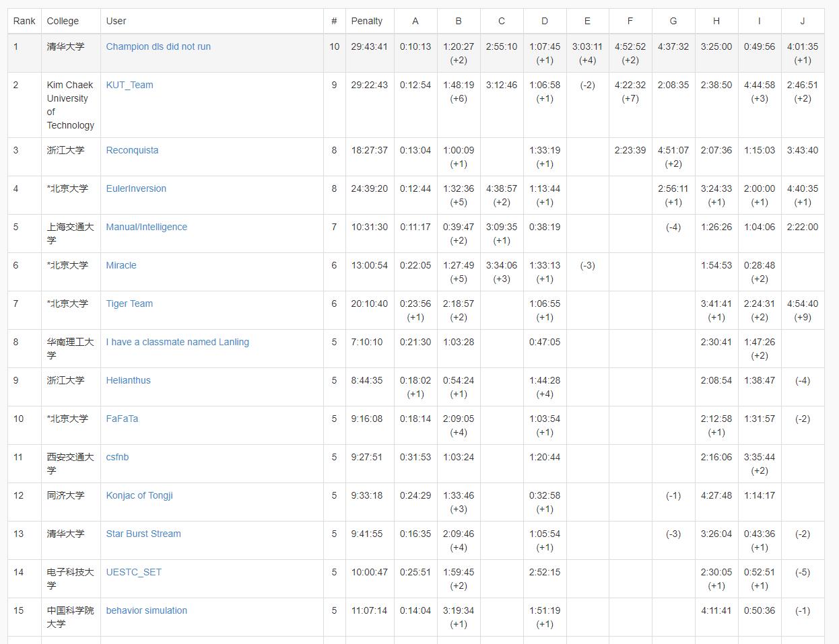Open the UESTC_SET team link
The image size is (839, 644).
click(x=133, y=572)
